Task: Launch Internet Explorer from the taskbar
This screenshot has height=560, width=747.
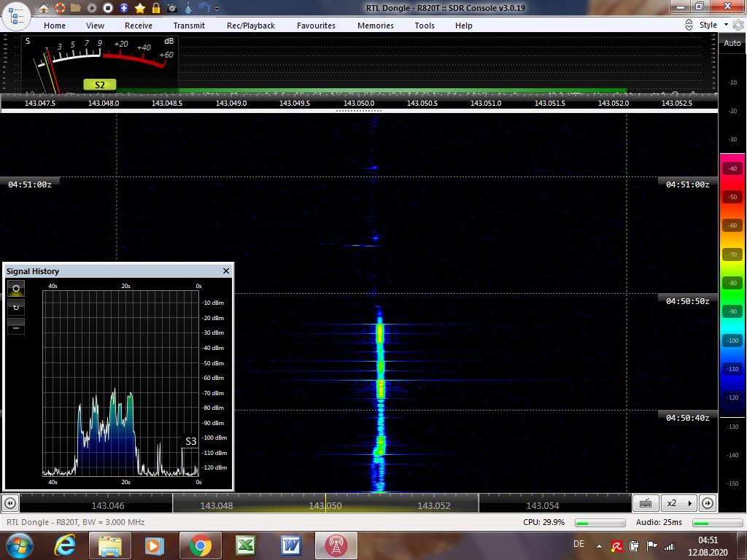Action: pyautogui.click(x=66, y=545)
